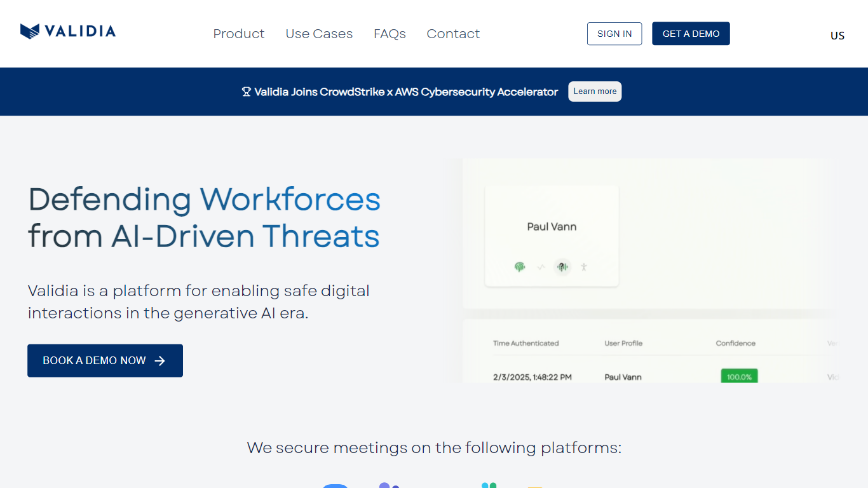Open the US region selector
Viewport: 868px width, 488px height.
(x=837, y=36)
